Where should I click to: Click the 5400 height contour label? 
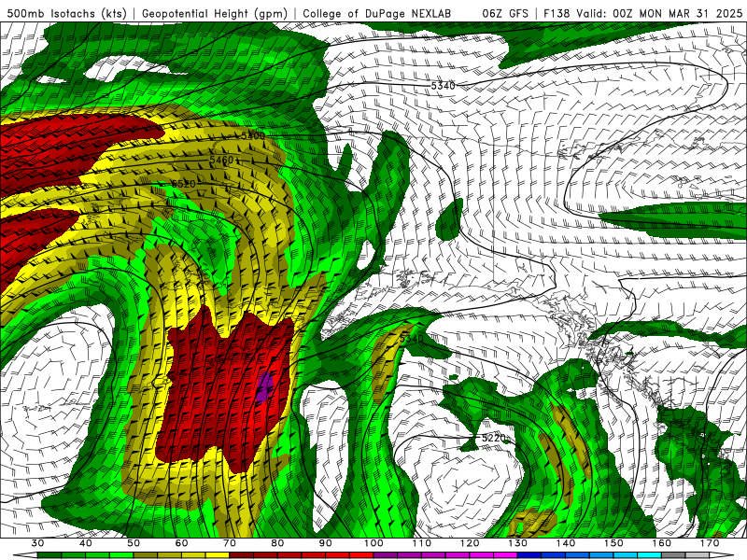[253, 135]
